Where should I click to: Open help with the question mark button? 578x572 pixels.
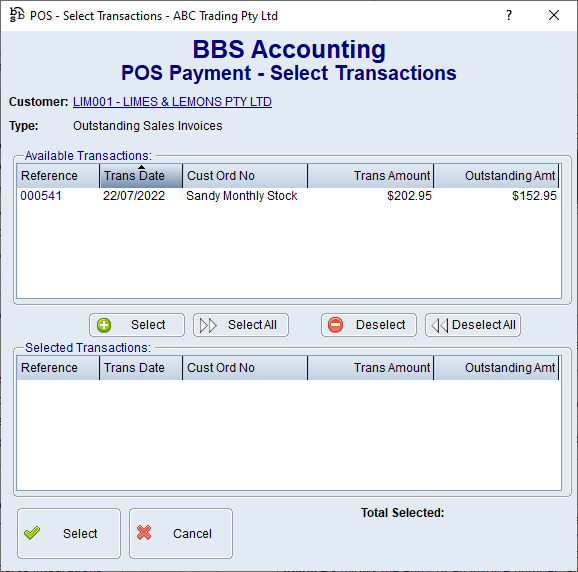tap(509, 15)
